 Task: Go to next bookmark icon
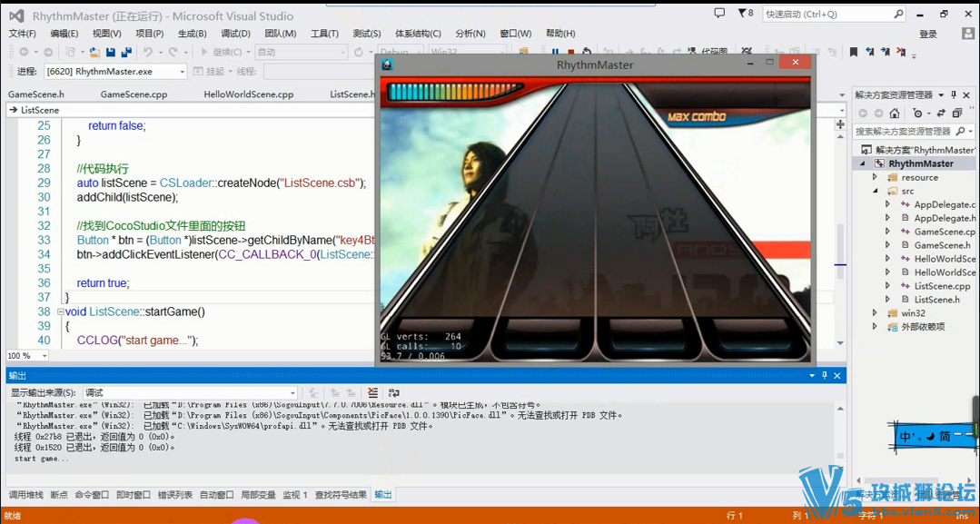[885, 52]
